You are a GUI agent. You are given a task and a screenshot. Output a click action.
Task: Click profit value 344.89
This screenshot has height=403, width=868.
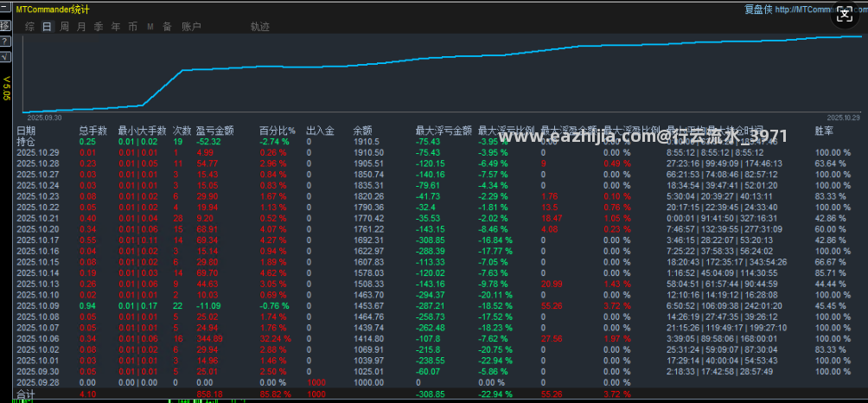click(x=209, y=338)
